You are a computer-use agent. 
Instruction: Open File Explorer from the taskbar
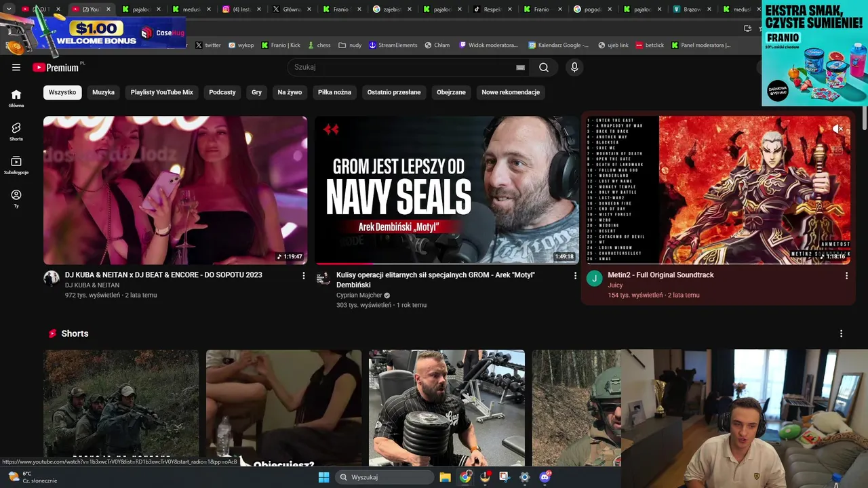[x=445, y=477]
